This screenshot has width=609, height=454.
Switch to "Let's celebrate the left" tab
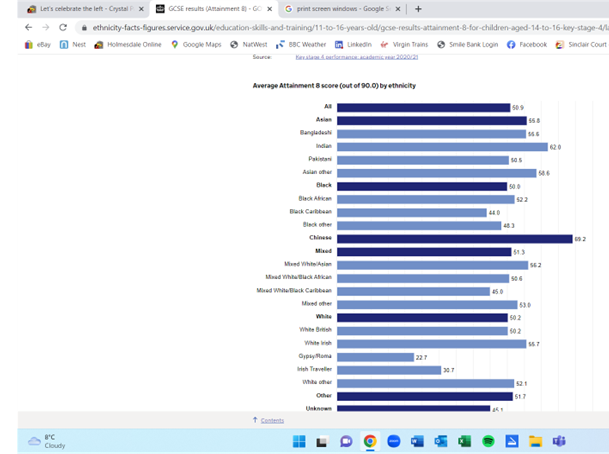(78, 8)
